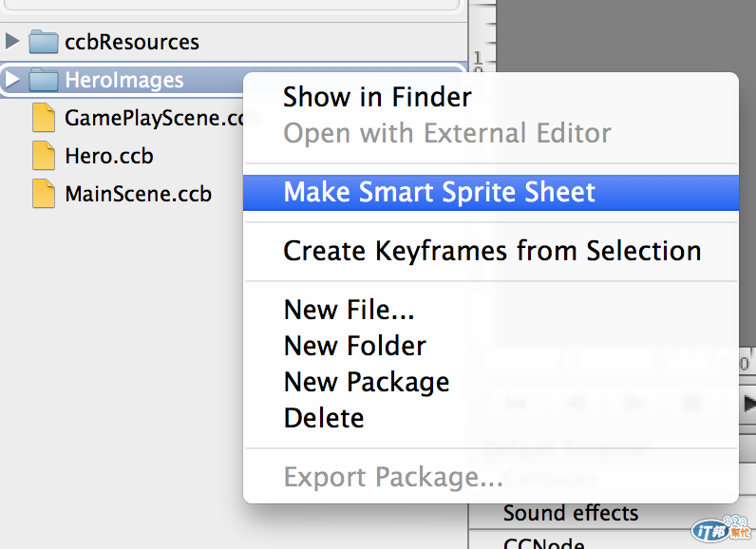
Task: Expand the ccbResources folder disclosure triangle
Action: 12,42
